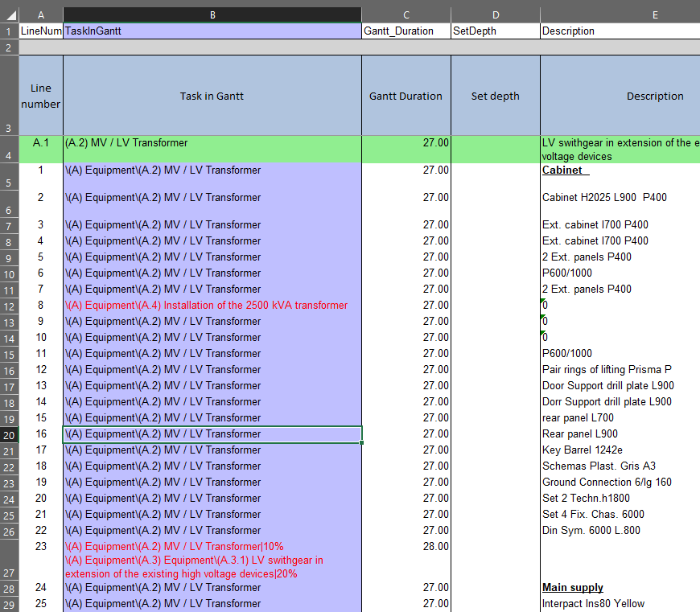The image size is (700, 612).
Task: Select the green '(A.2) MV / LV Transformer' cell
Action: pos(212,149)
